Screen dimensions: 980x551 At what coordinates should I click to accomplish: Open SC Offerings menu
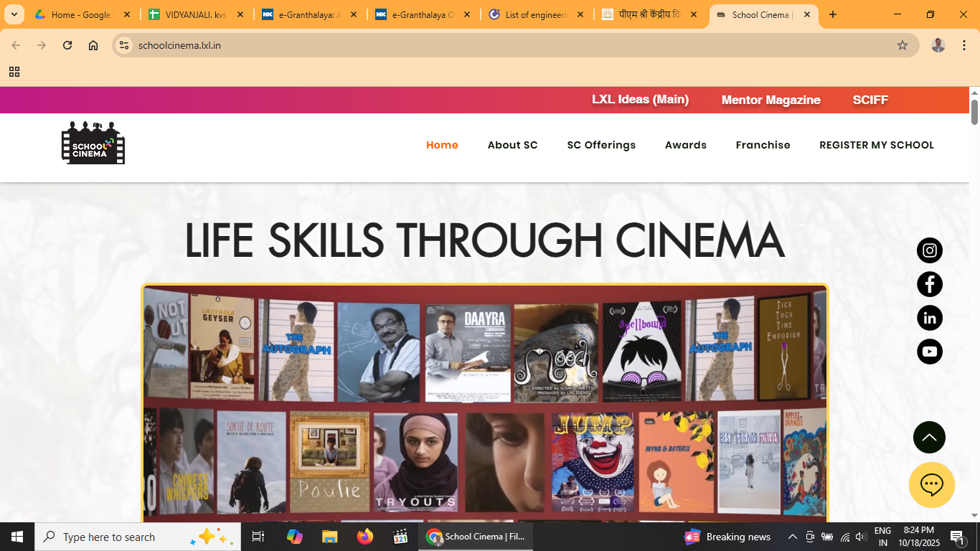pos(601,145)
